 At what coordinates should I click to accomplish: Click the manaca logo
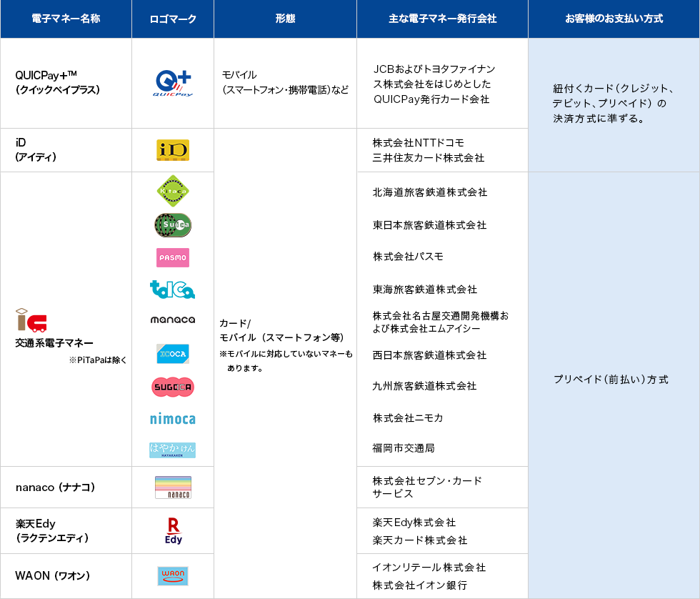click(x=173, y=320)
